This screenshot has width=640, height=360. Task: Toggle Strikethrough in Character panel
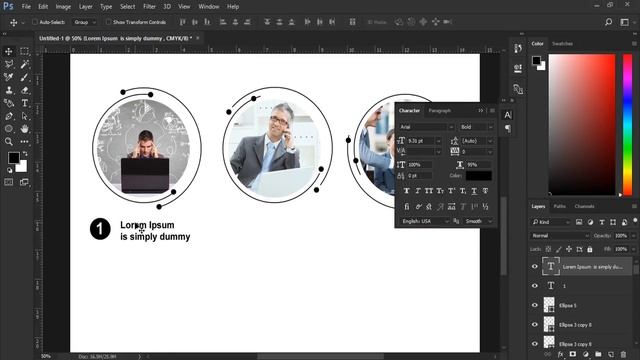485,191
